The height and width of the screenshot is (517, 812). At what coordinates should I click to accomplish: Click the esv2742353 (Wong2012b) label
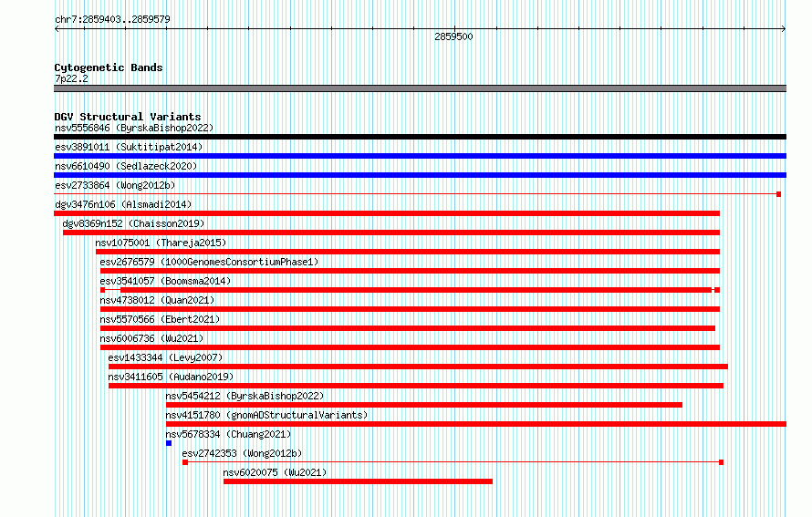coord(243,453)
